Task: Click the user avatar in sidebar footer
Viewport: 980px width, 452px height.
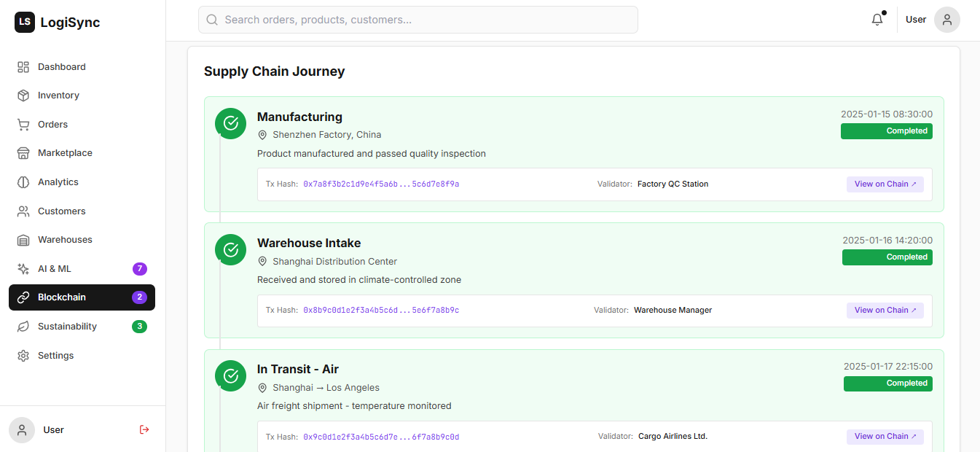Action: (x=22, y=430)
